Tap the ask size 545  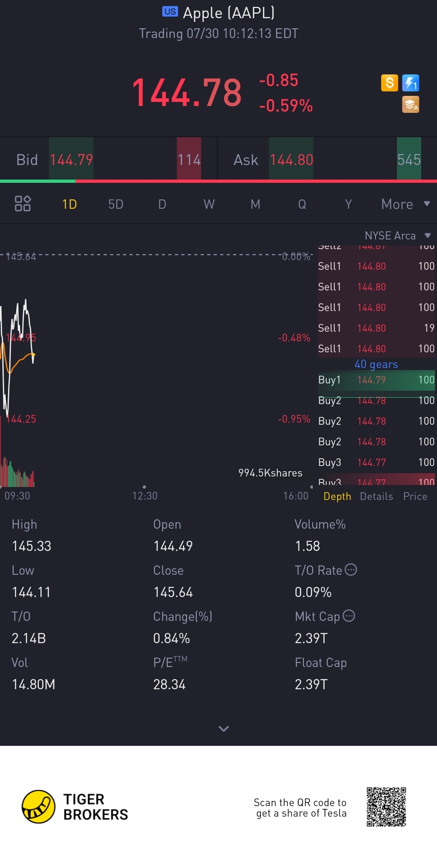pos(409,160)
